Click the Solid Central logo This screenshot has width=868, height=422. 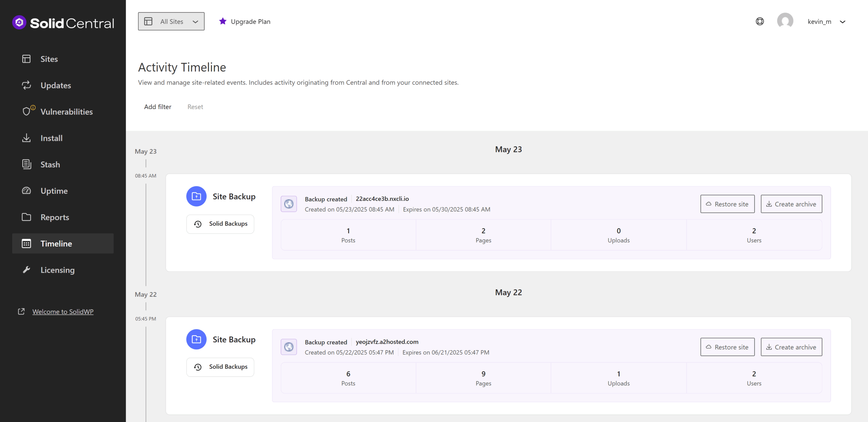click(63, 22)
